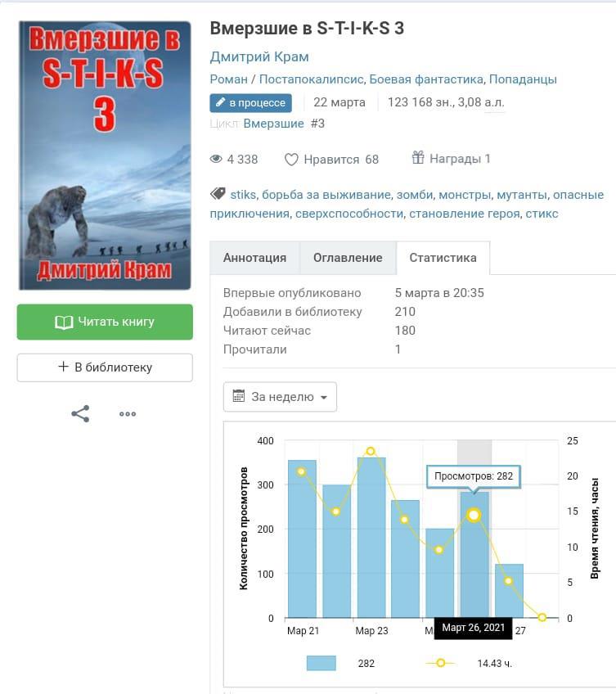Click the tag icon before the tags list

pos(218,195)
